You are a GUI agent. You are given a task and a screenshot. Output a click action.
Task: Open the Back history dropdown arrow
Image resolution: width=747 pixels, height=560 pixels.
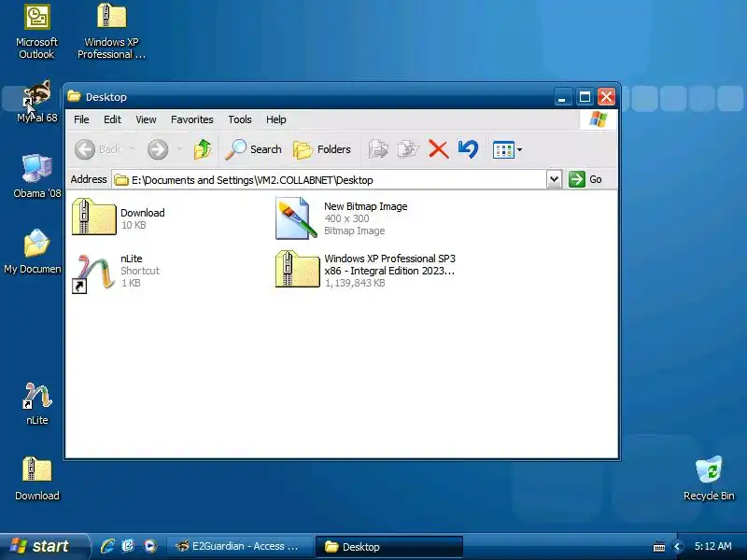132,149
